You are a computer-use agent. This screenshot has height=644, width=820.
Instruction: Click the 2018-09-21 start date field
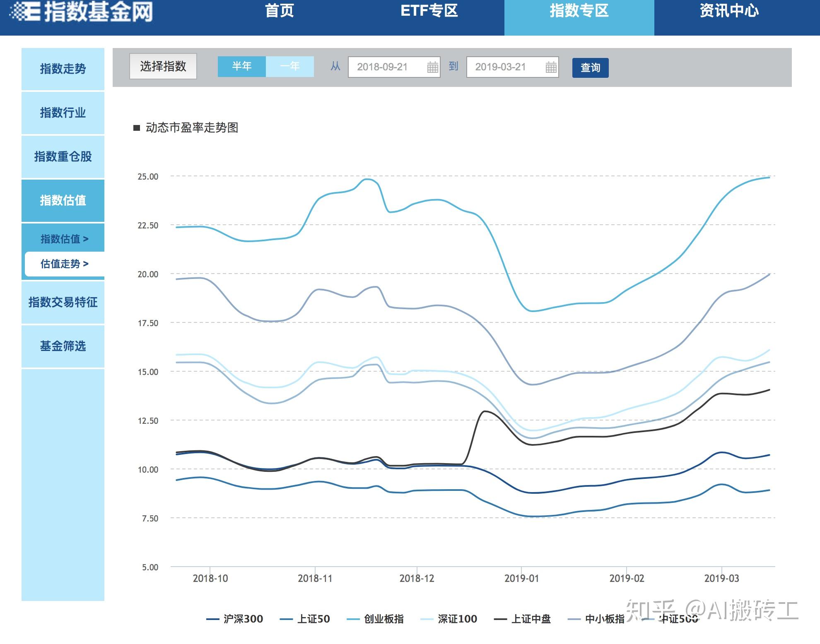[383, 67]
